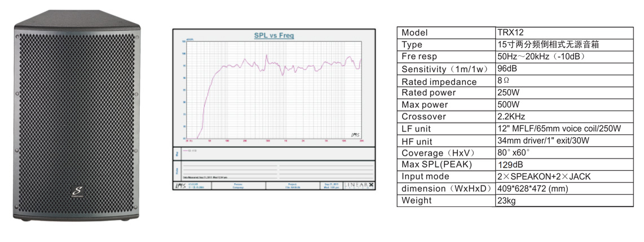The image size is (644, 242).
Task: Select the 23kg weight value cell
Action: click(506, 200)
